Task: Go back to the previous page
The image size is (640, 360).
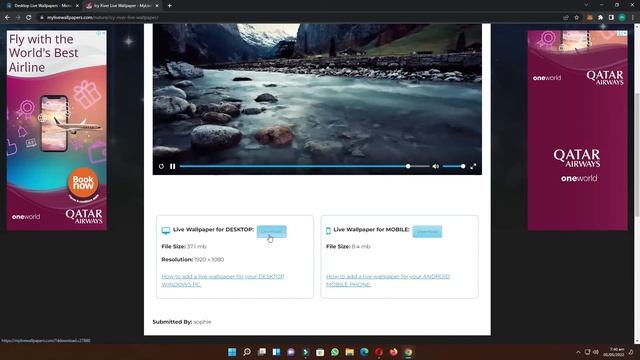Action: click(x=7, y=18)
